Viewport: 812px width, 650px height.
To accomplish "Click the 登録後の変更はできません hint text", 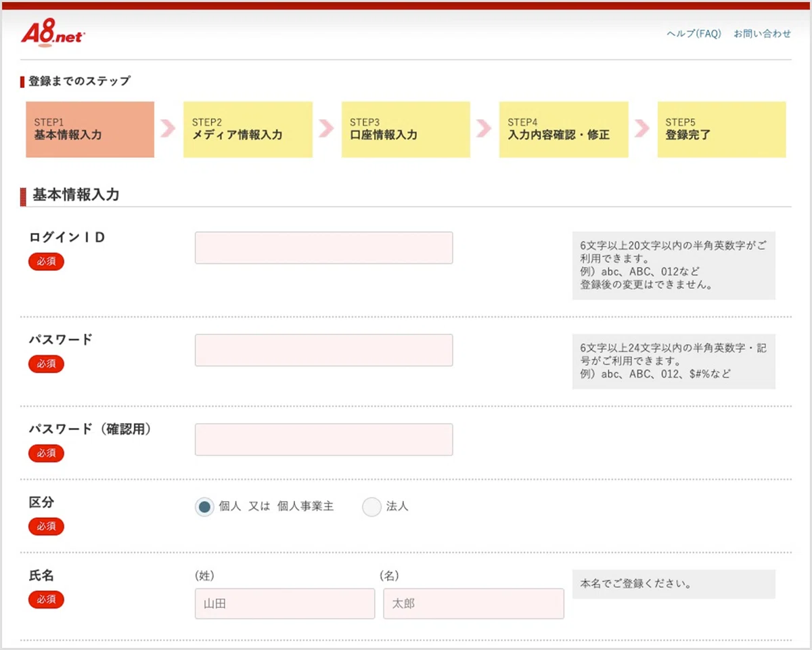I will 646,285.
